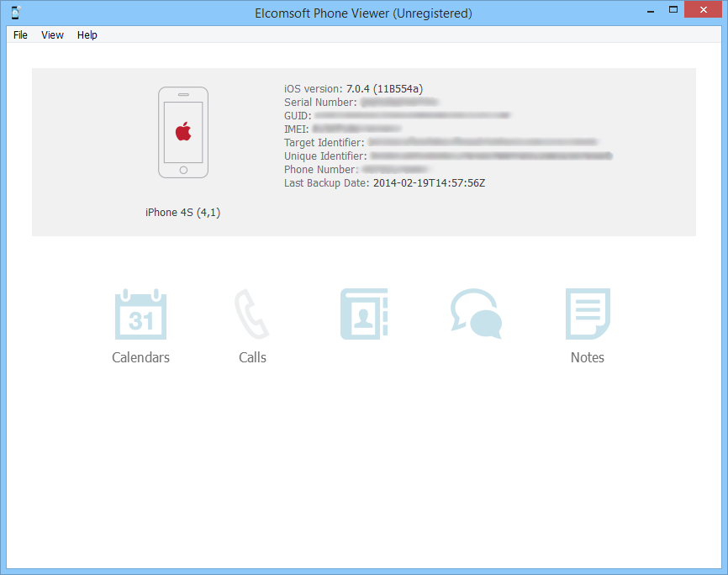728x575 pixels.
Task: Click the Notes label
Action: (x=588, y=357)
